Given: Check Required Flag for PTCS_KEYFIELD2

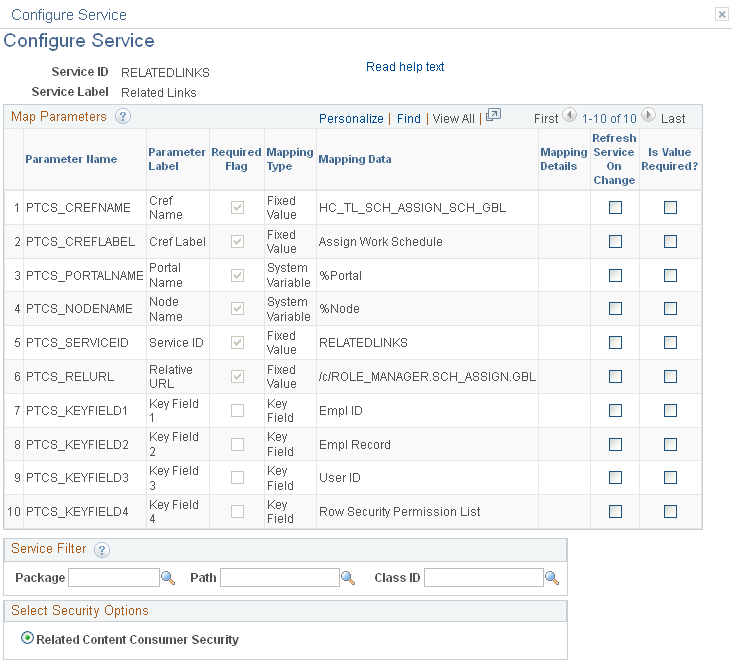Looking at the screenshot, I should pos(238,445).
